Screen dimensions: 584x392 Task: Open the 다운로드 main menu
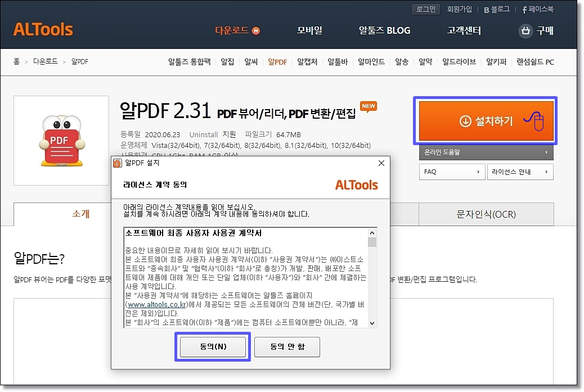[x=232, y=30]
